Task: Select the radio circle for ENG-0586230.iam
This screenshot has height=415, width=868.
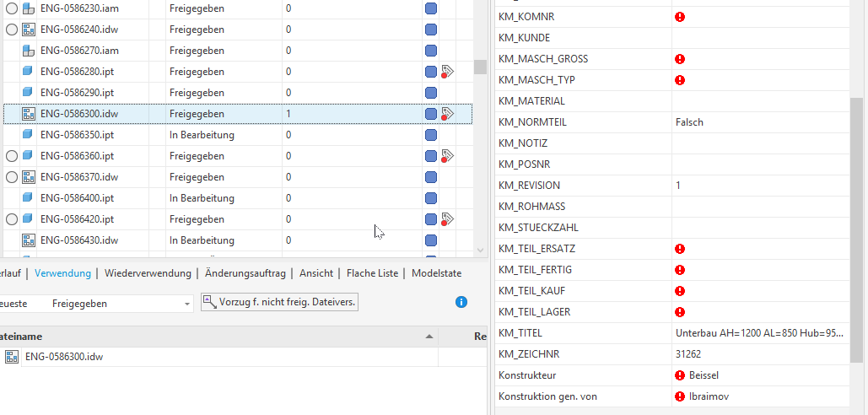Action: tap(12, 8)
